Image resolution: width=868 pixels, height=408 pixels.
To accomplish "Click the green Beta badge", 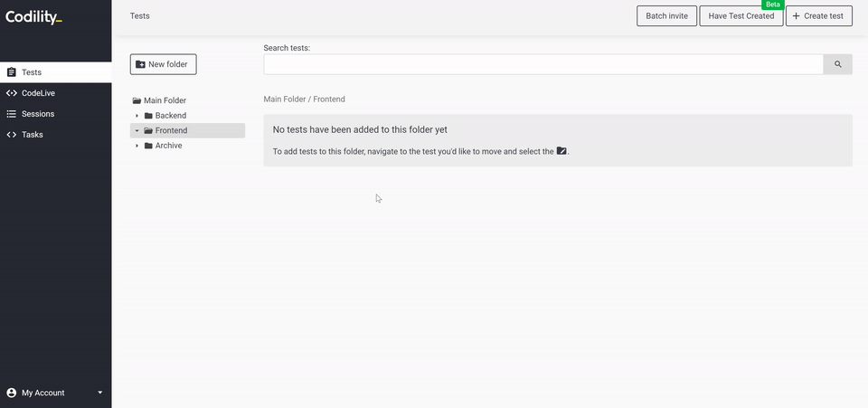I will point(773,5).
